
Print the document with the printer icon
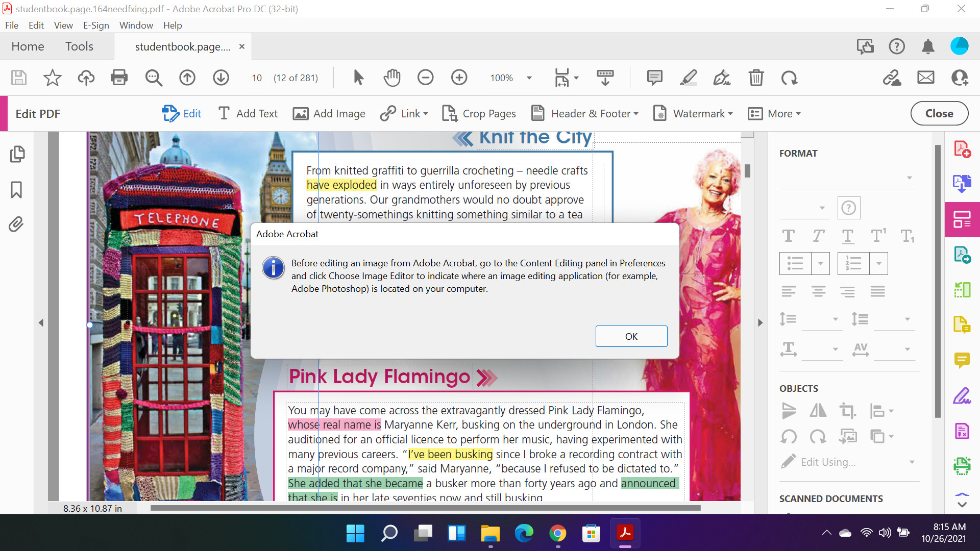(x=119, y=78)
